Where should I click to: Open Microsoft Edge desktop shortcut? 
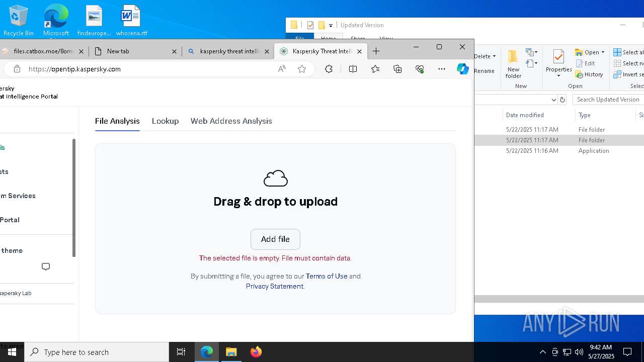pyautogui.click(x=56, y=20)
